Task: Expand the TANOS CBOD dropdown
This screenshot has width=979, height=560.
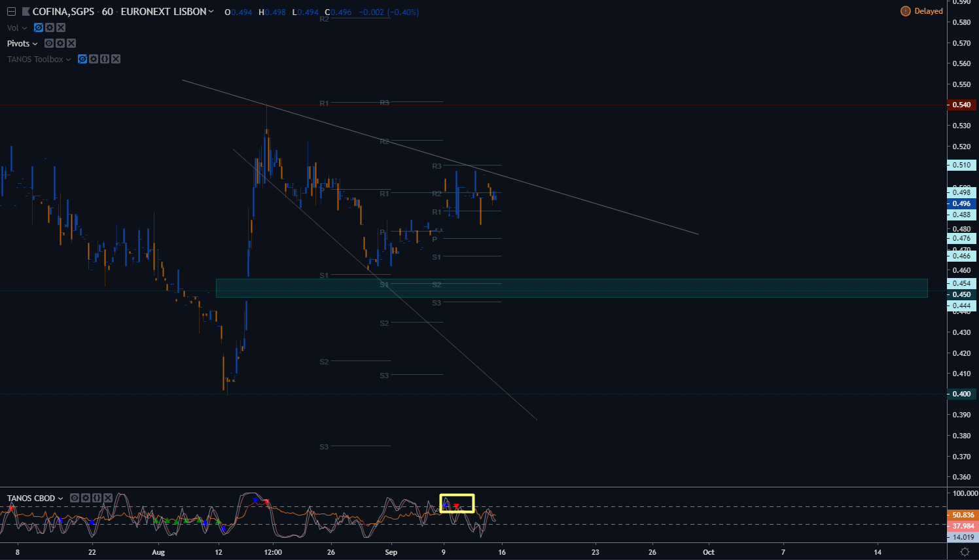Action: (x=61, y=499)
